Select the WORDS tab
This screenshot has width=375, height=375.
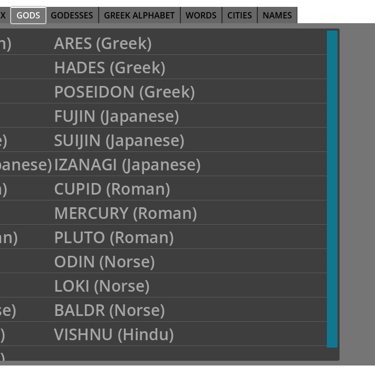(201, 15)
